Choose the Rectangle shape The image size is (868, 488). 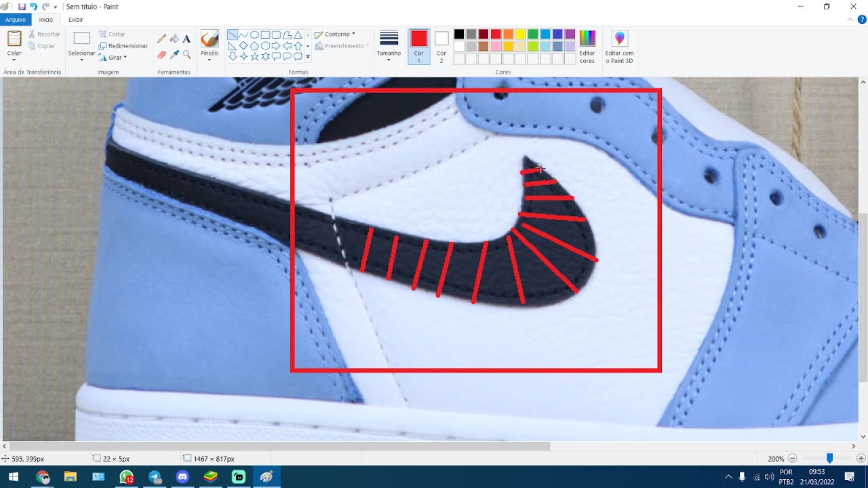pos(265,35)
